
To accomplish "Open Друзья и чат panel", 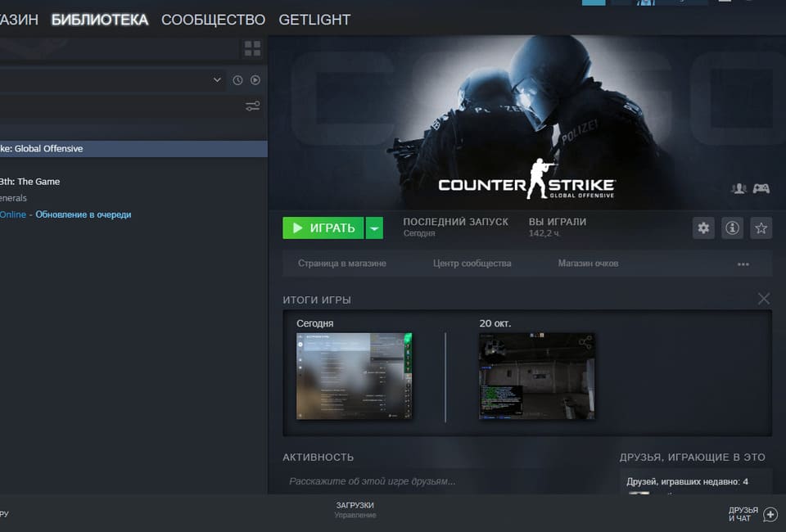I will click(743, 514).
